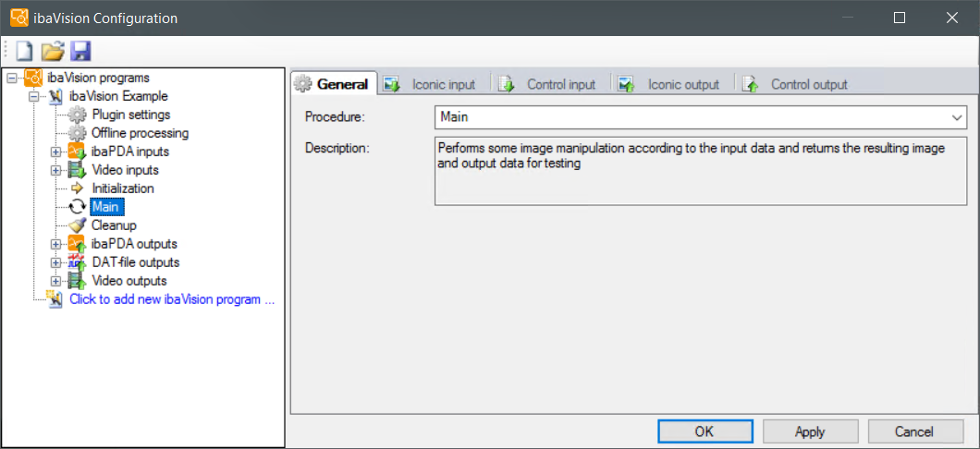Click the Initialization arrow icon

pos(77,188)
